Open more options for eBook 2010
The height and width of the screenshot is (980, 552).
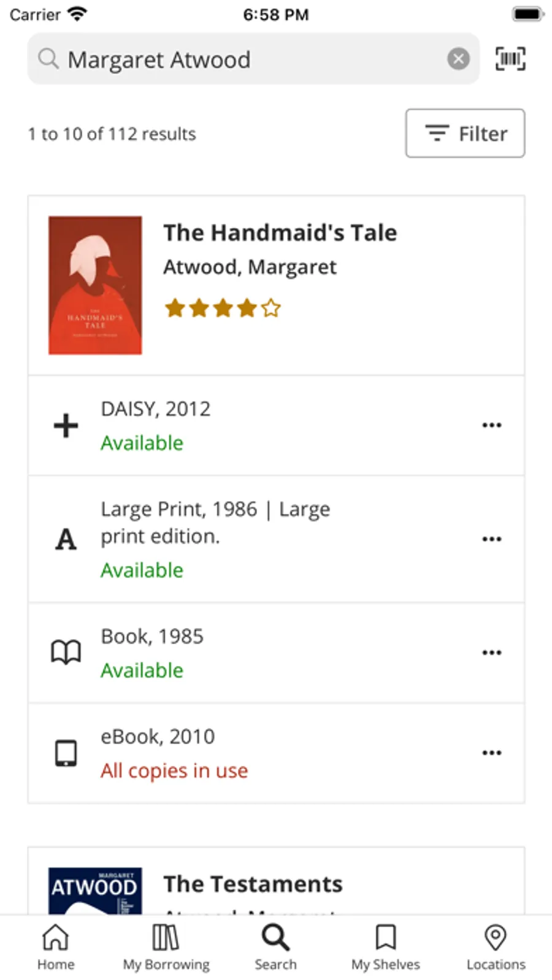click(x=491, y=752)
